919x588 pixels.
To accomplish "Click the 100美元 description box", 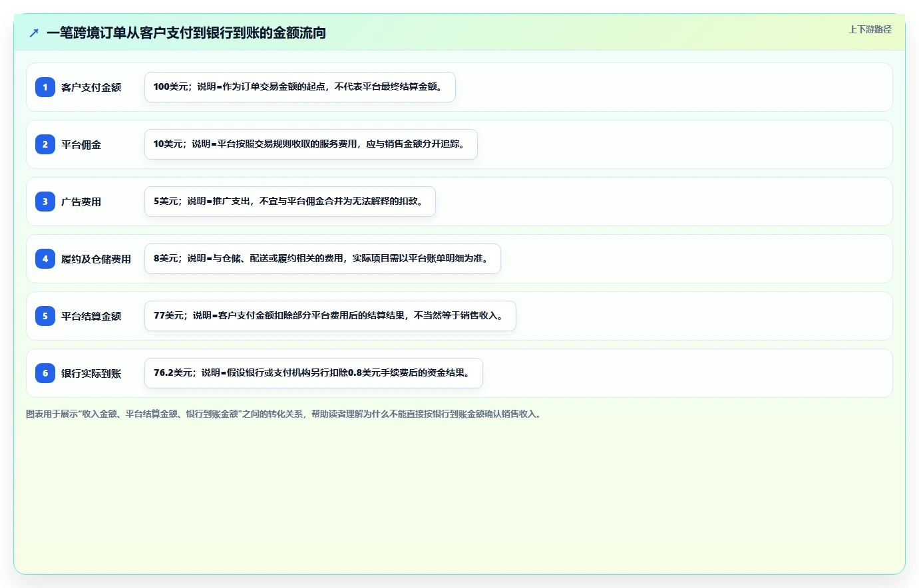I will click(300, 87).
